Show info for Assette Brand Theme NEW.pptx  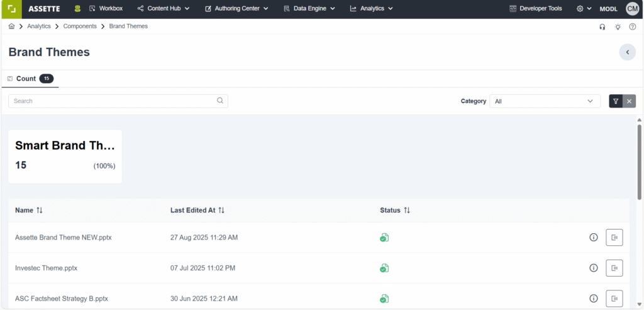point(593,238)
